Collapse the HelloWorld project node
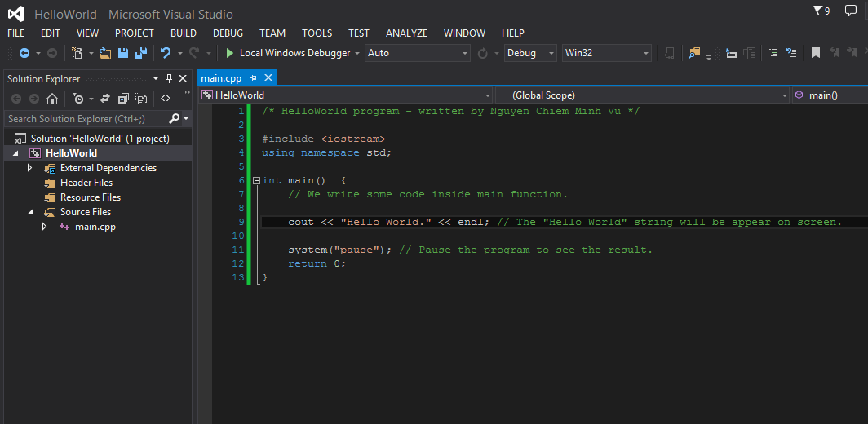 coord(15,153)
